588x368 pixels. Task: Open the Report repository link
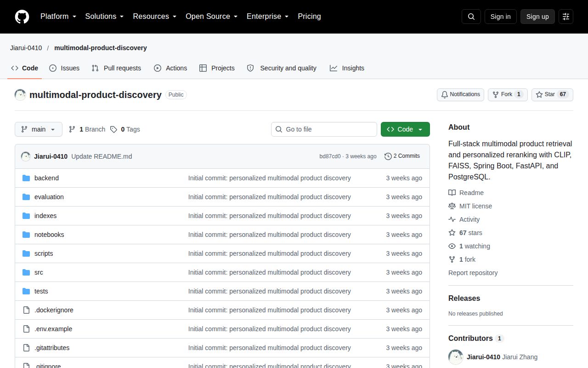pos(473,273)
